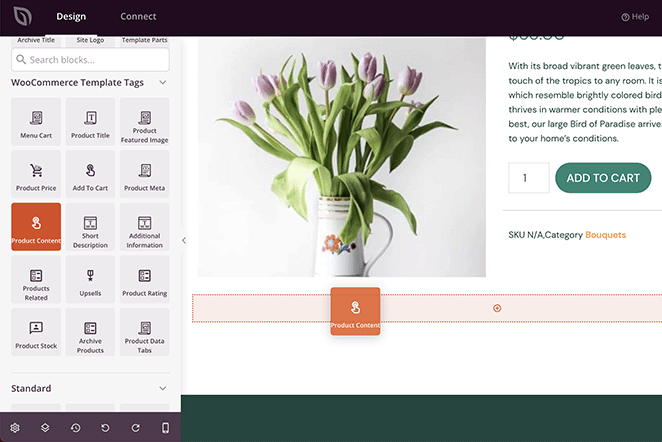This screenshot has width=662, height=442.
Task: Collapse the sidebar panel arrow
Action: point(184,240)
